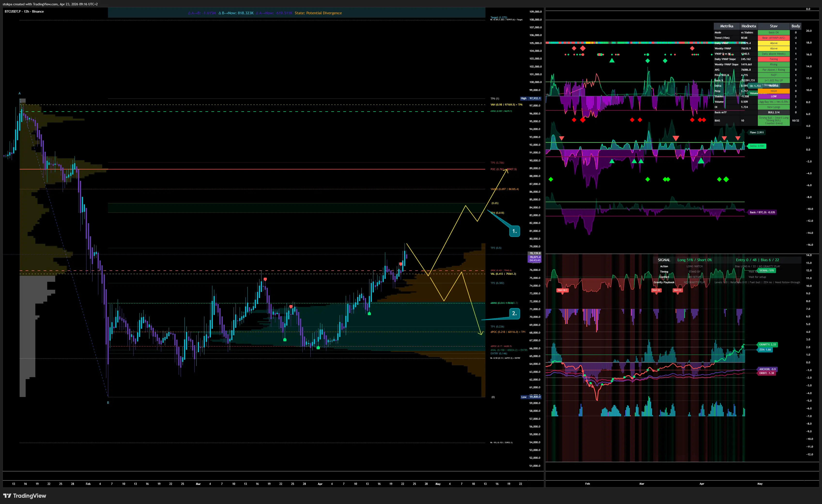Click the POC (0.763 | 88907.5) level label

(x=503, y=169)
